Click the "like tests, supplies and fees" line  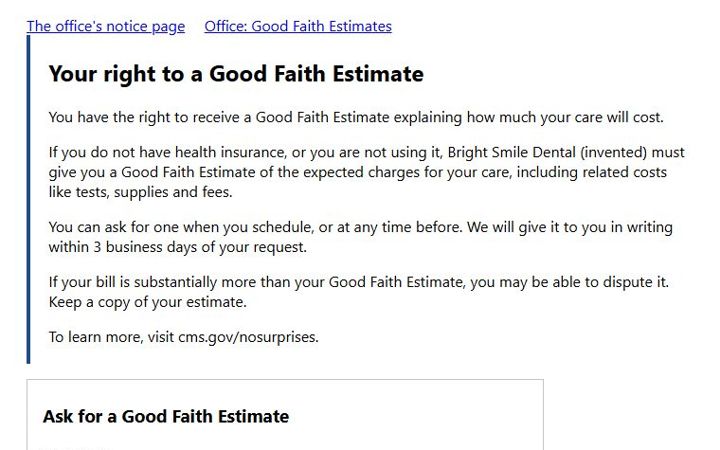tap(141, 192)
